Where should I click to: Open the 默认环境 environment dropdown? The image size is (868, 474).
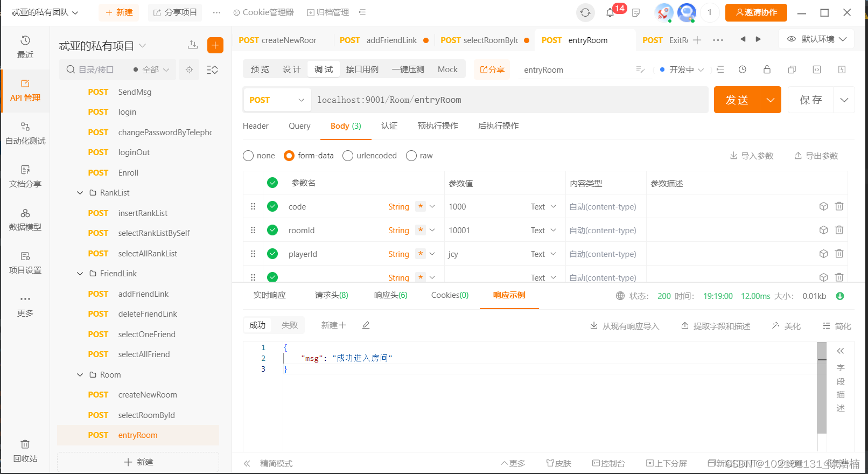816,39
